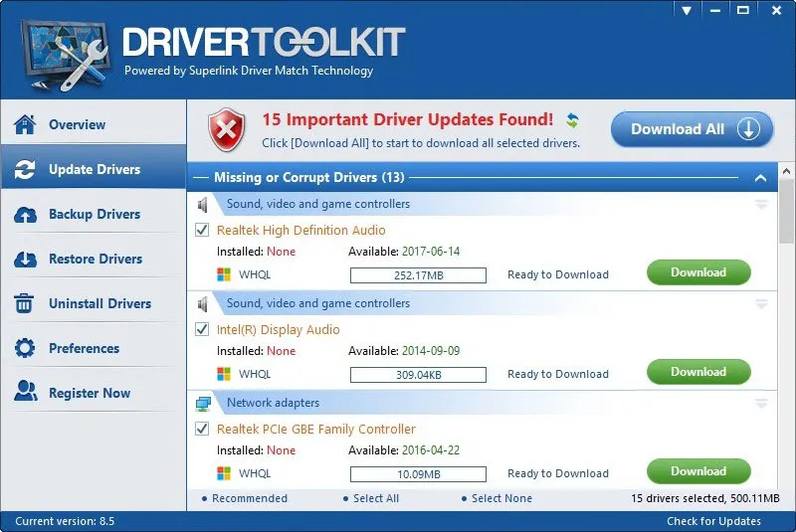Screen dimensions: 796x532
Task: Click the 15 drivers selected, 500.11MB text
Action: coord(705,498)
